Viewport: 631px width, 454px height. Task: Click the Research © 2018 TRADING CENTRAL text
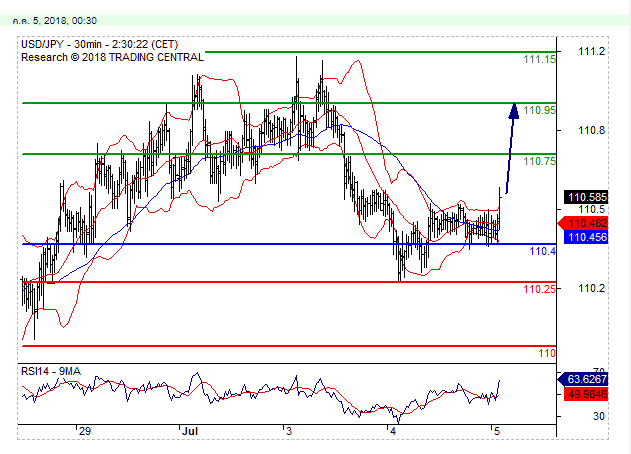[x=112, y=57]
